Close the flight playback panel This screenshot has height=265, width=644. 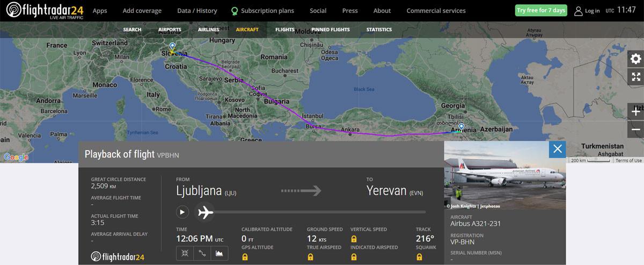click(557, 149)
